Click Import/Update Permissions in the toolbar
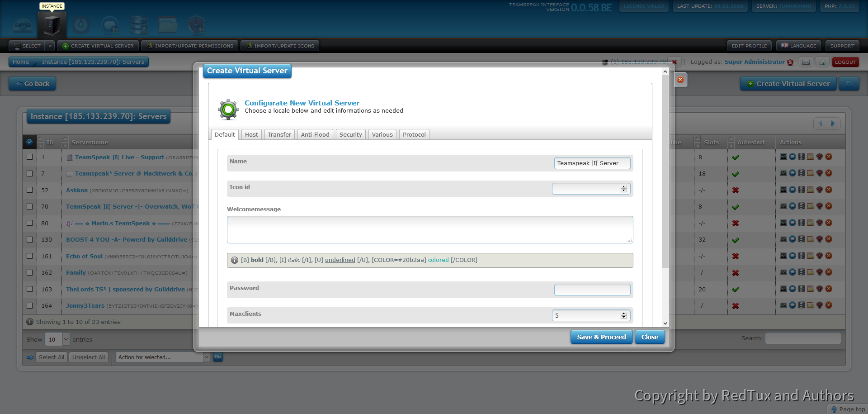This screenshot has width=868, height=414. point(190,46)
